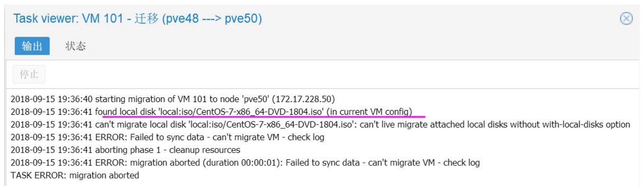Close the Task viewer dialog
This screenshot has height=190, width=644.
click(627, 19)
